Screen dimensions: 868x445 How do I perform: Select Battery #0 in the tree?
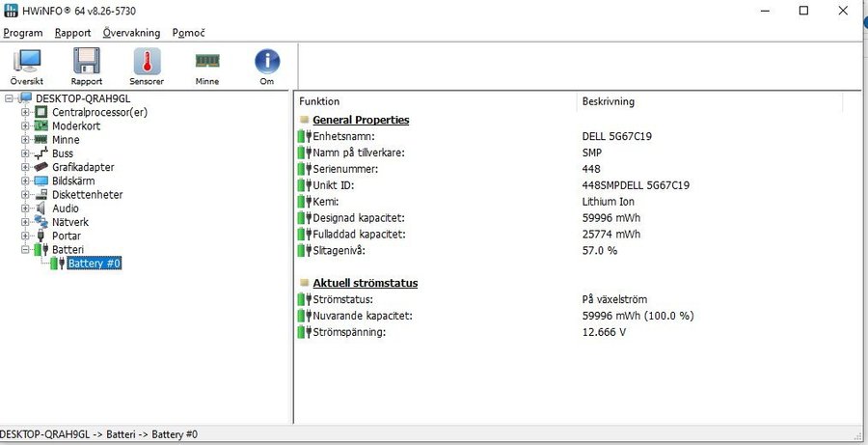95,264
